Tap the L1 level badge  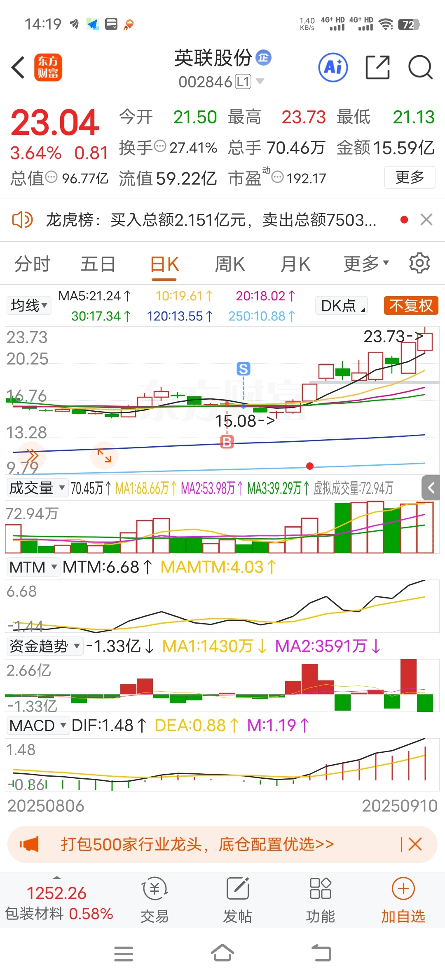[243, 82]
